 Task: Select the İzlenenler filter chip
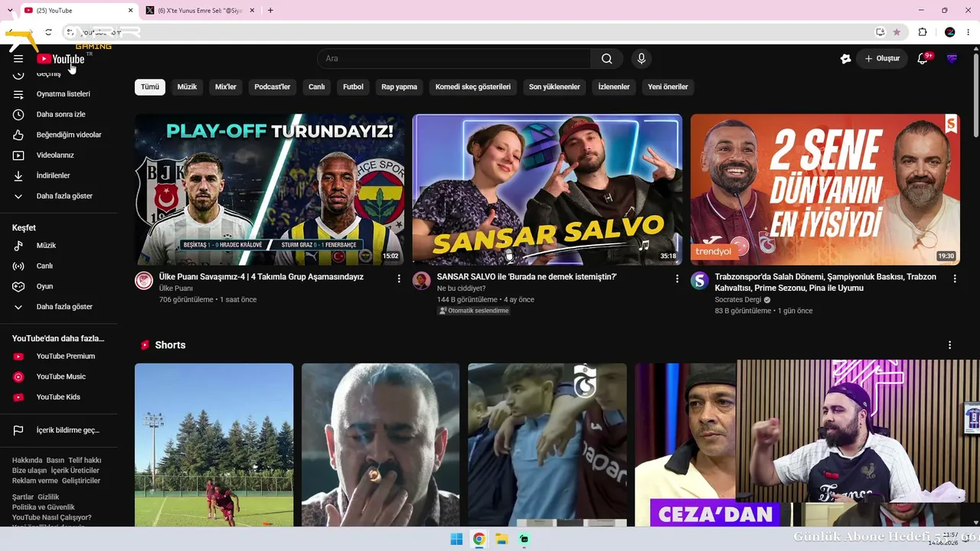[x=614, y=87]
